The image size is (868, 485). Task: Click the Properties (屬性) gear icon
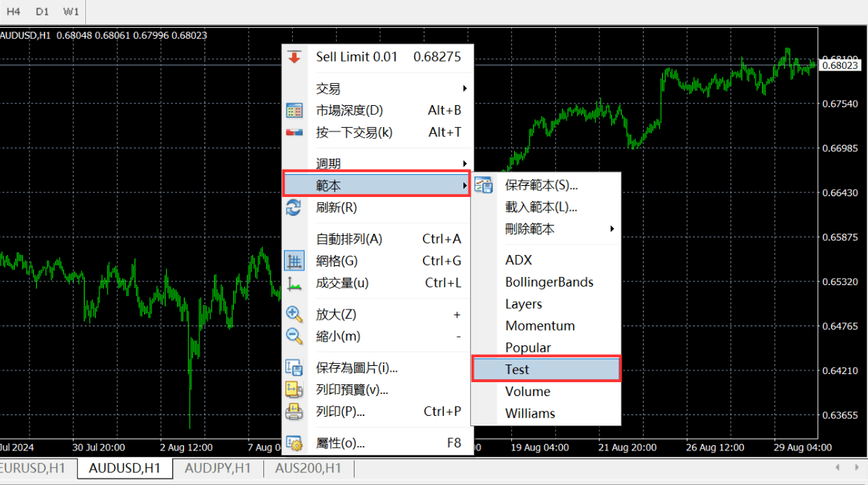pyautogui.click(x=294, y=443)
